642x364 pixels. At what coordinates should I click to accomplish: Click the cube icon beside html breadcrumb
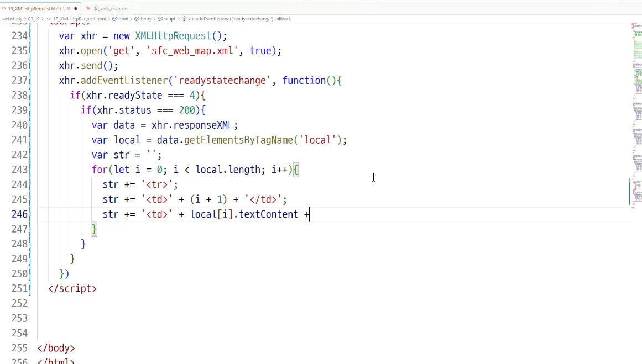point(114,19)
